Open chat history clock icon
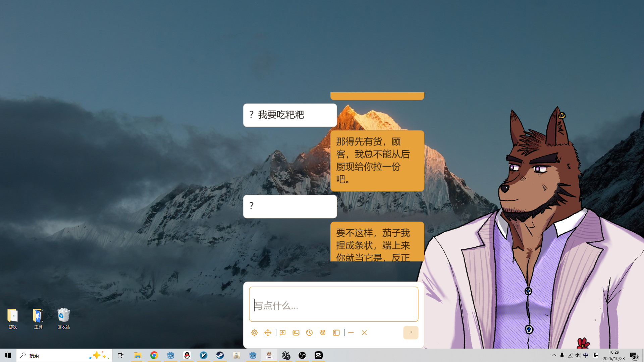 point(309,333)
